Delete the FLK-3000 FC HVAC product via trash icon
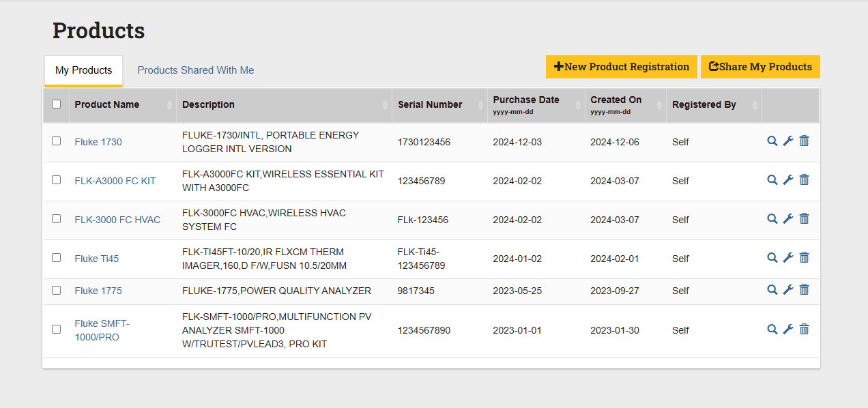 click(804, 219)
